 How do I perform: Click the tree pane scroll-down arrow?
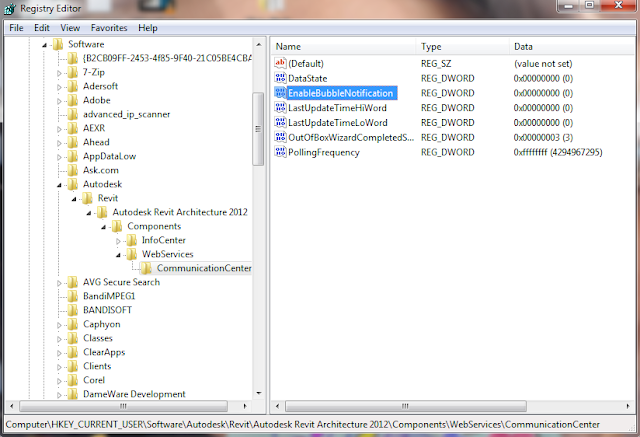click(258, 393)
